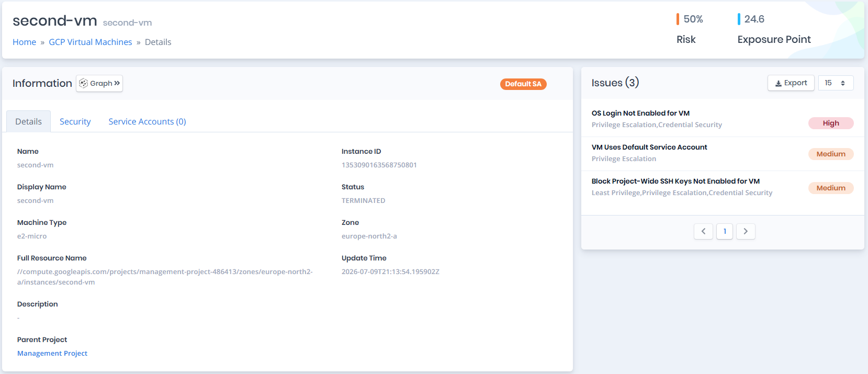Click the europe-north2-a zone value
Image resolution: width=868 pixels, height=374 pixels.
369,236
